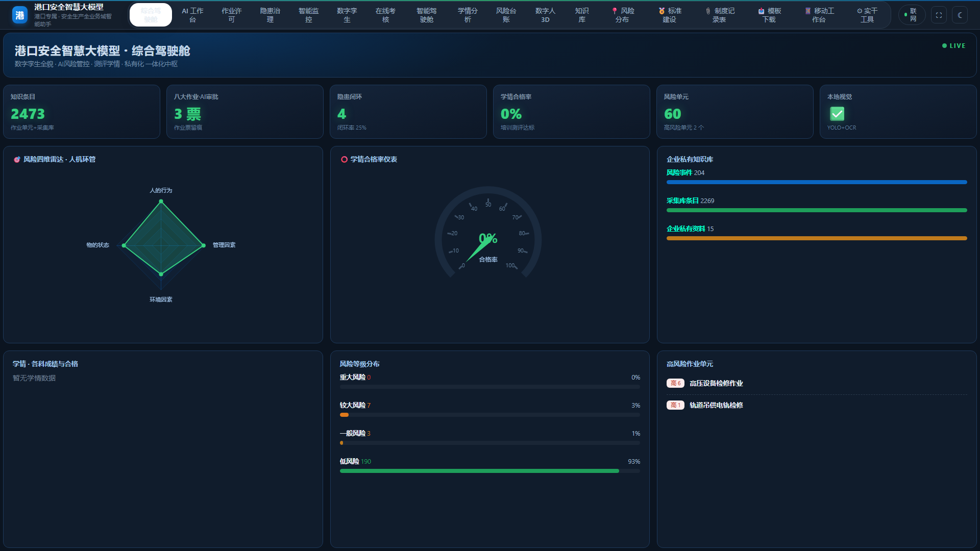This screenshot has height=551, width=980.
Task: Open 高压设备检修作业 entry
Action: tap(716, 383)
